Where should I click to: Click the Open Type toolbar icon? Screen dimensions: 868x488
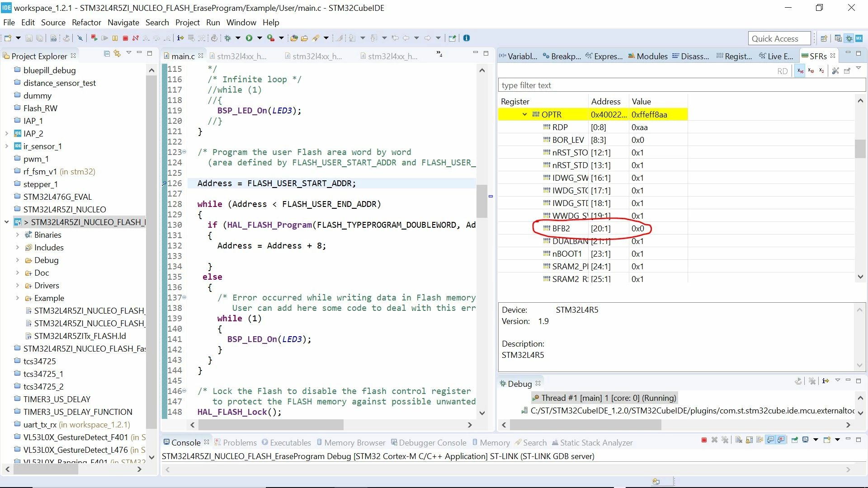pyautogui.click(x=294, y=38)
